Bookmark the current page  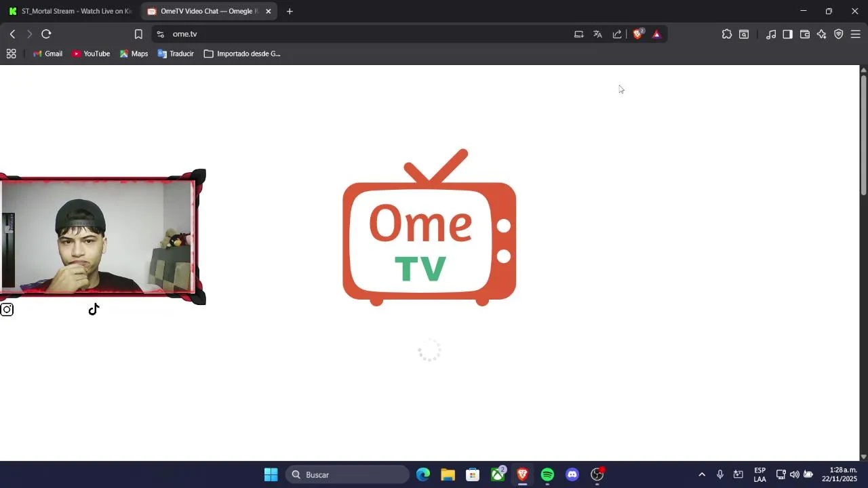[x=138, y=34]
